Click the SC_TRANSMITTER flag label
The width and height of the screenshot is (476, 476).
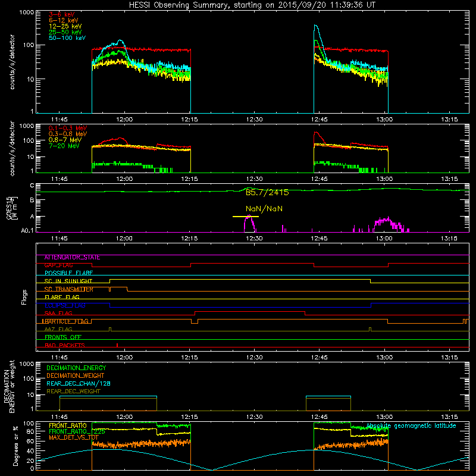[x=68, y=289]
